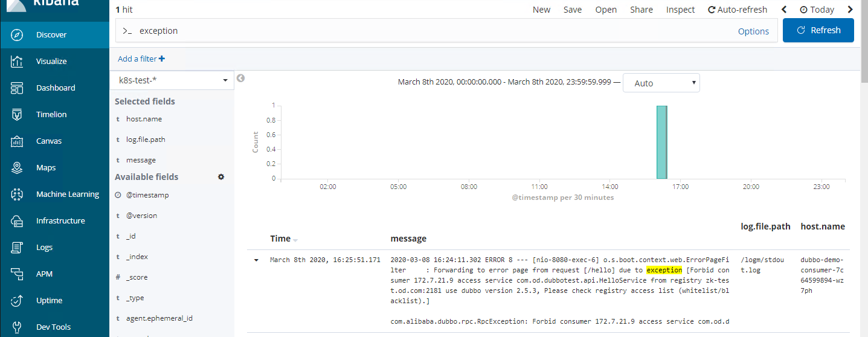Open the Visualize chart icon
This screenshot has width=868, height=337.
(x=17, y=62)
